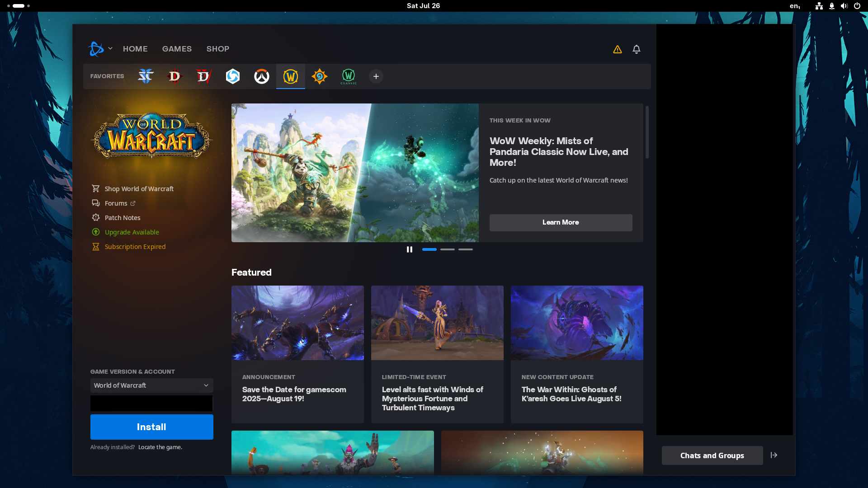Viewport: 868px width, 488px height.
Task: Click Save the Date for gamescom title
Action: [294, 394]
